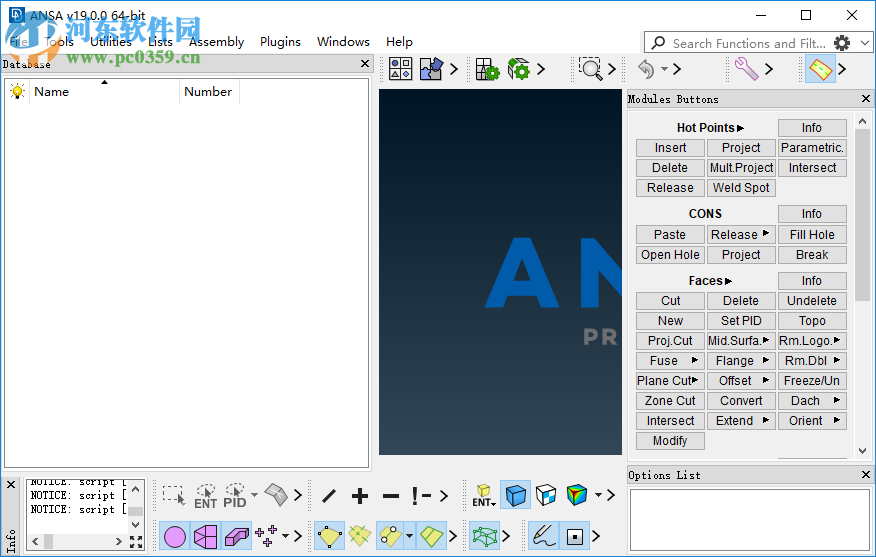This screenshot has width=876, height=557.
Task: Click the exclamation-minus toolbar icon
Action: [x=421, y=495]
